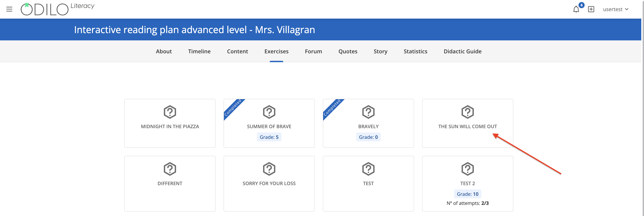Click the Completed ribbon on Bravely

(x=332, y=108)
